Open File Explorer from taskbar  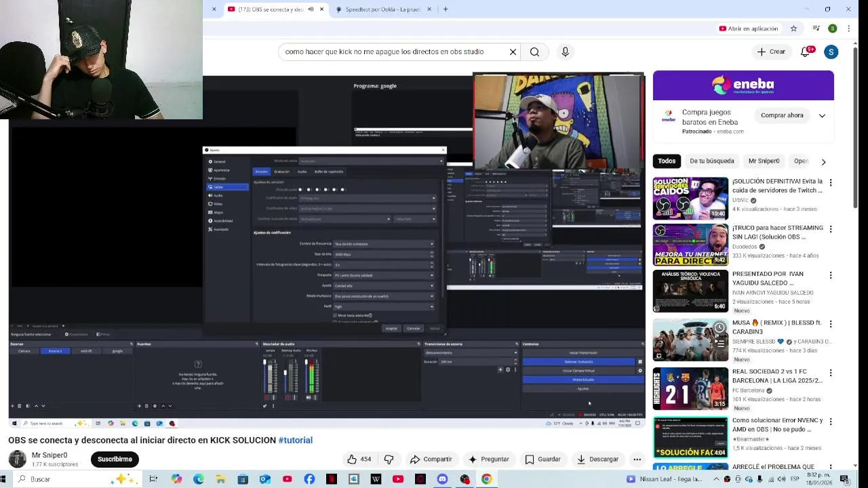[x=220, y=479]
